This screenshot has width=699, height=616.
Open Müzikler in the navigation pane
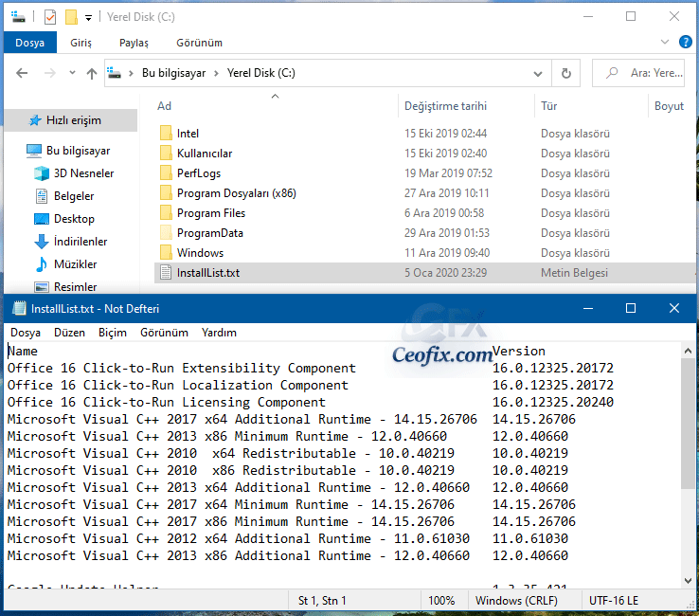point(75,264)
